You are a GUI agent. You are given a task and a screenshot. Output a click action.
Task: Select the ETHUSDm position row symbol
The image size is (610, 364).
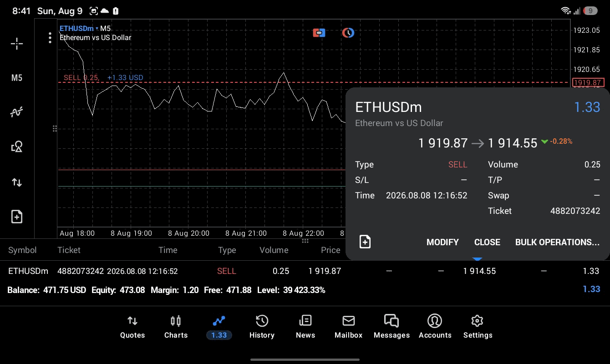28,271
